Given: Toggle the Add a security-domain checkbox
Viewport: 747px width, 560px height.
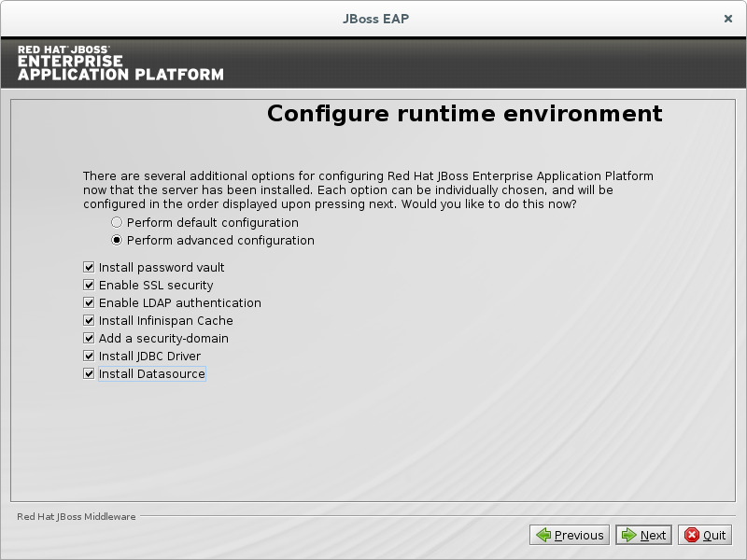Looking at the screenshot, I should pos(90,339).
